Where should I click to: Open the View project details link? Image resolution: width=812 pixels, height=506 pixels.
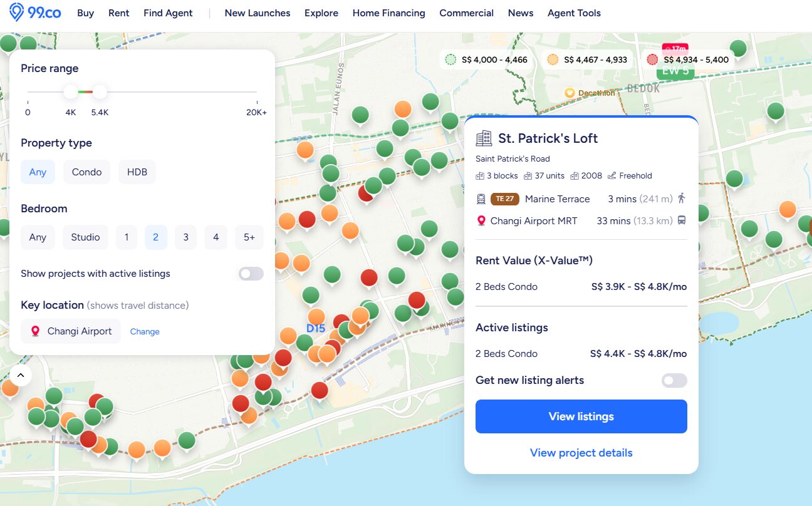(x=581, y=453)
